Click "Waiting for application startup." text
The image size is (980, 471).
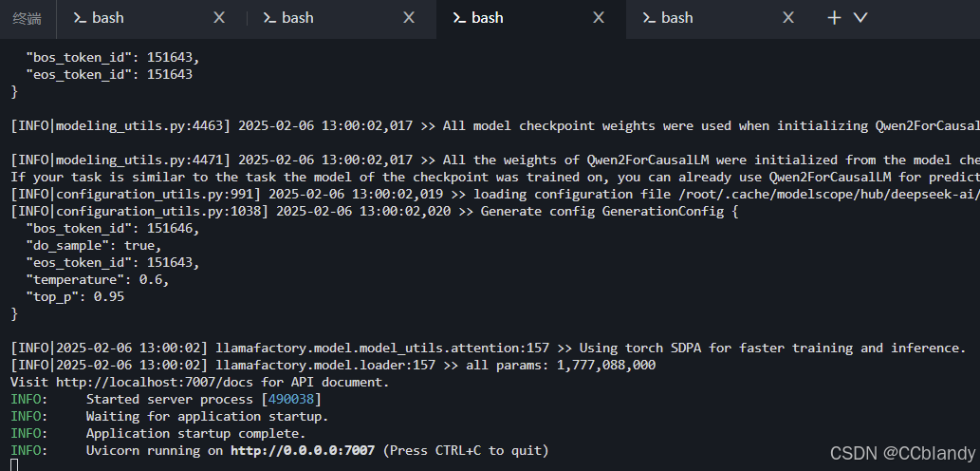207,416
